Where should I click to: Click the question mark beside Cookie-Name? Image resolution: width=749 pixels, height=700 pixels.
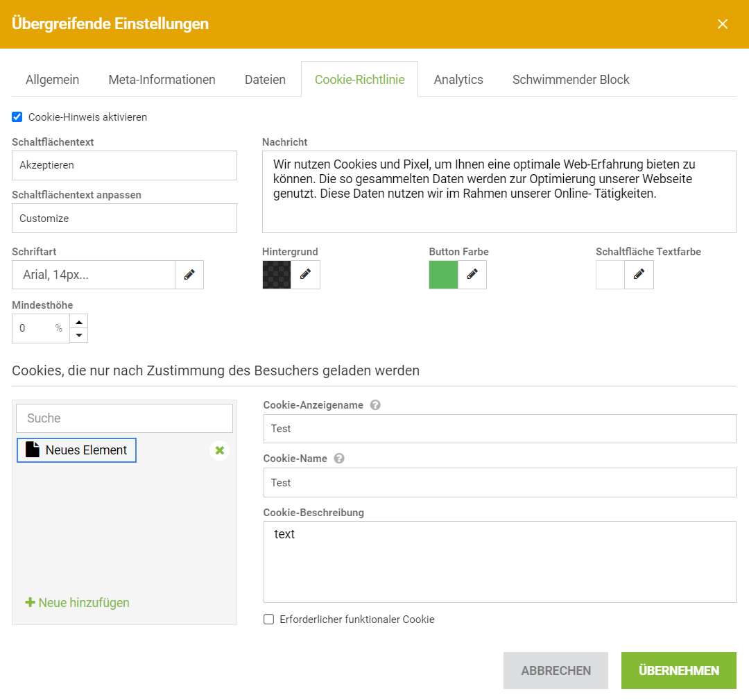[339, 459]
